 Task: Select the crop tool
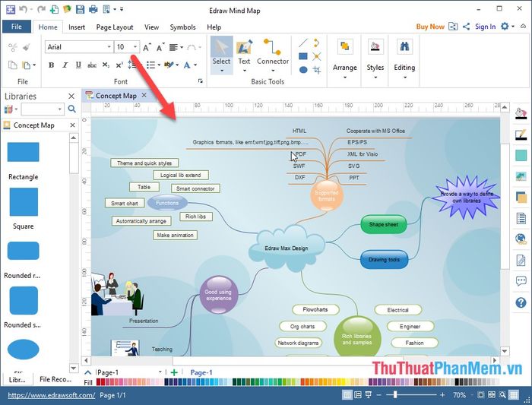[317, 70]
